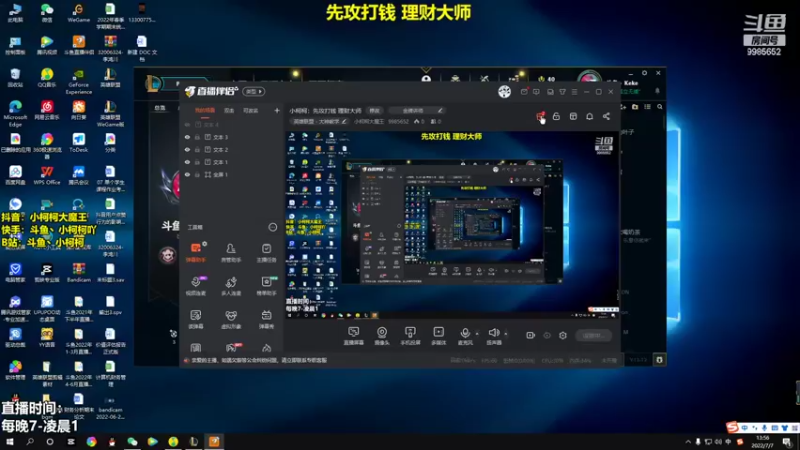Lock the 文本 1 layer
This screenshot has width=800, height=450.
point(197,162)
